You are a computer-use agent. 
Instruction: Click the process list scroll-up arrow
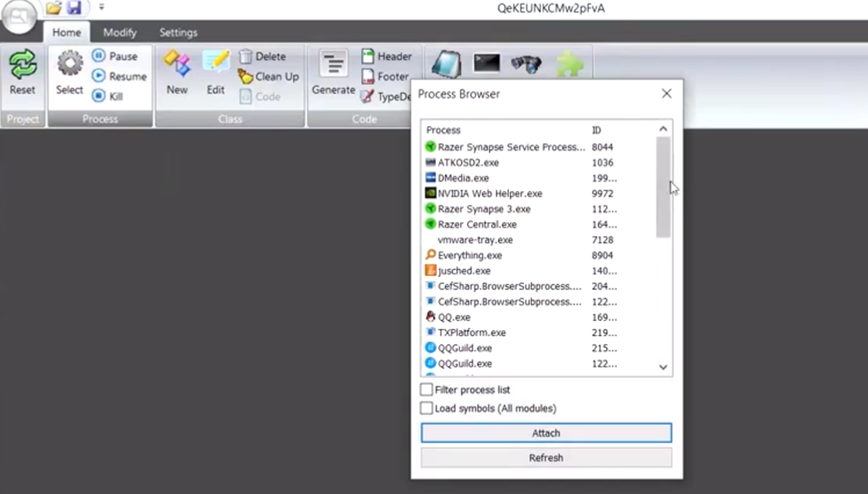pos(663,129)
